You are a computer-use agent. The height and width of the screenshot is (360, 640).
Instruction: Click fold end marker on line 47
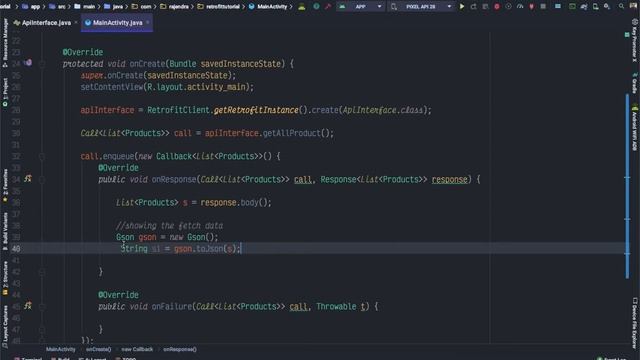pyautogui.click(x=42, y=329)
